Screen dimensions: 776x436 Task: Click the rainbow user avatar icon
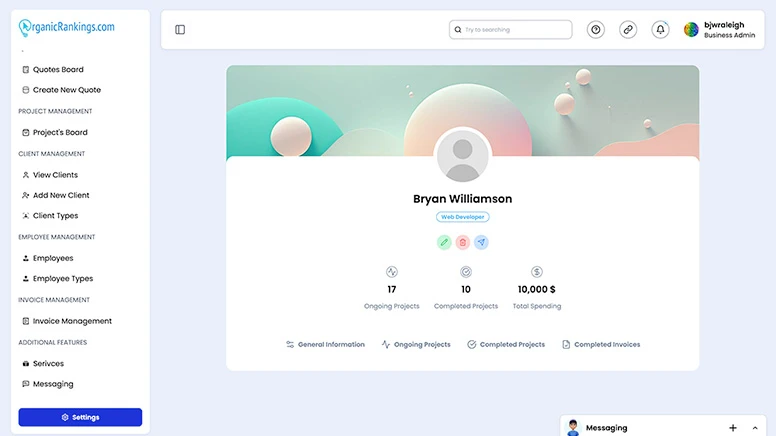pos(691,30)
